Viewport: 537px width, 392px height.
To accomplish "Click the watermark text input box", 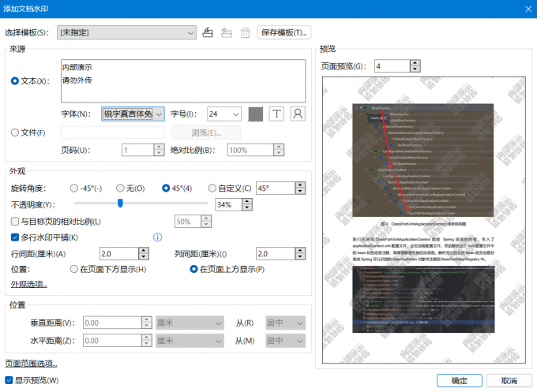I will tap(183, 81).
